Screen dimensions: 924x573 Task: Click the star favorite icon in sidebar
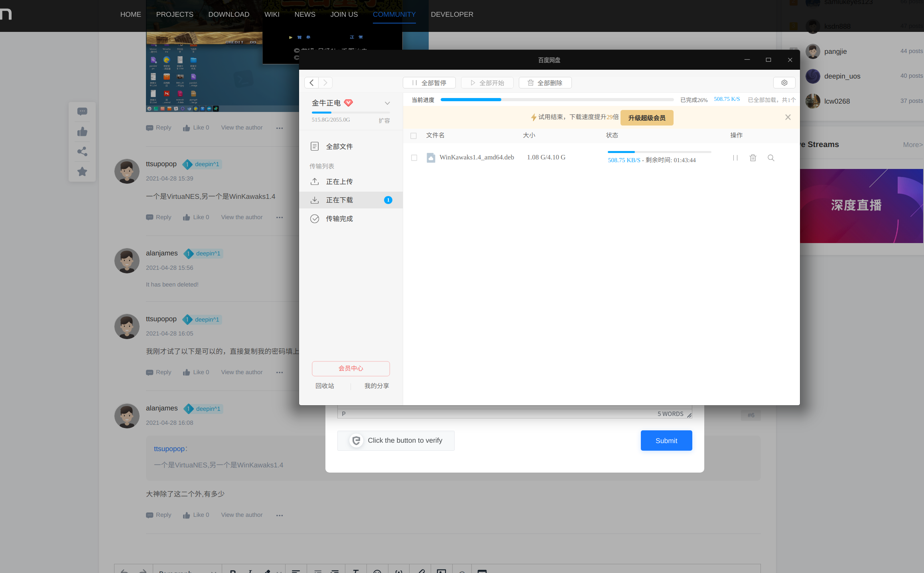tap(82, 172)
